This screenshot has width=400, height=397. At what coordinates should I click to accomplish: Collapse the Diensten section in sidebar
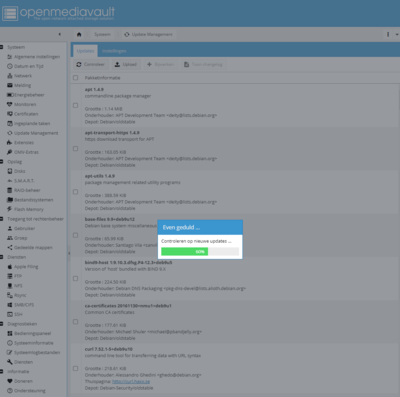pos(2,257)
